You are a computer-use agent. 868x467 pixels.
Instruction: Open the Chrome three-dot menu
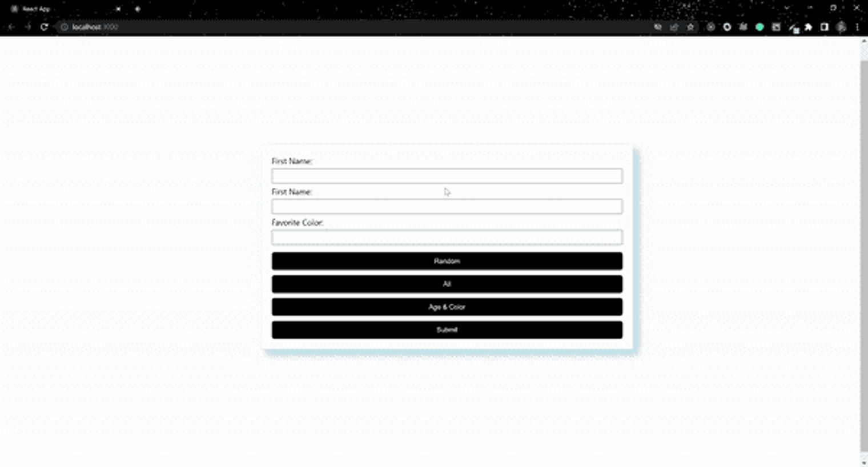pyautogui.click(x=857, y=27)
